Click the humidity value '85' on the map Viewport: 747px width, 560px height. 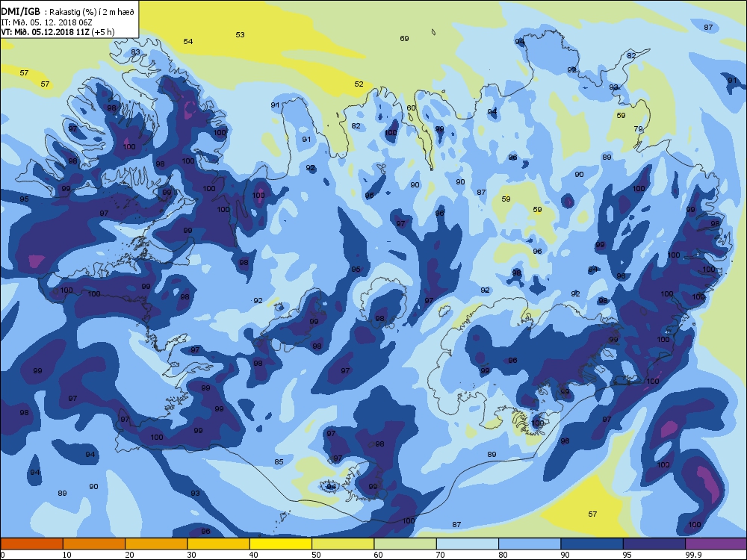point(279,461)
